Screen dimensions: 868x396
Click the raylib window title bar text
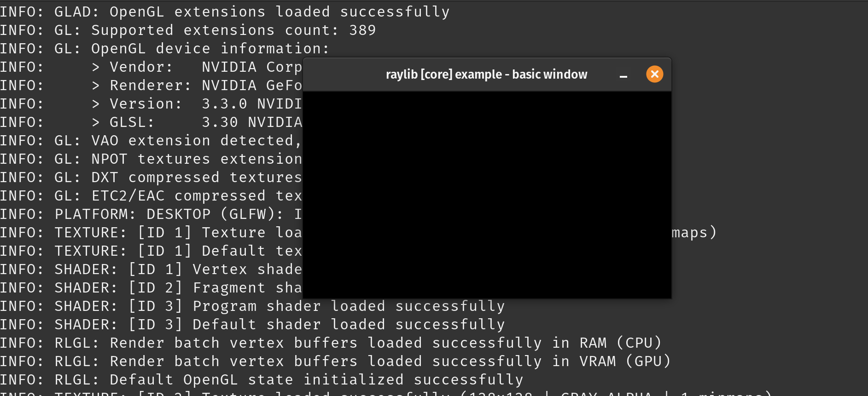(x=486, y=74)
